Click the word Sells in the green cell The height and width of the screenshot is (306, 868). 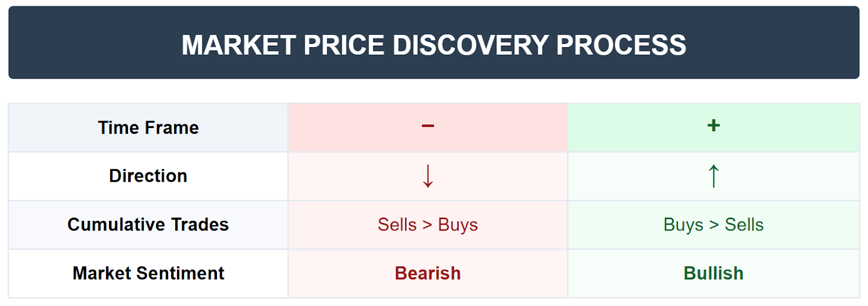pyautogui.click(x=744, y=225)
